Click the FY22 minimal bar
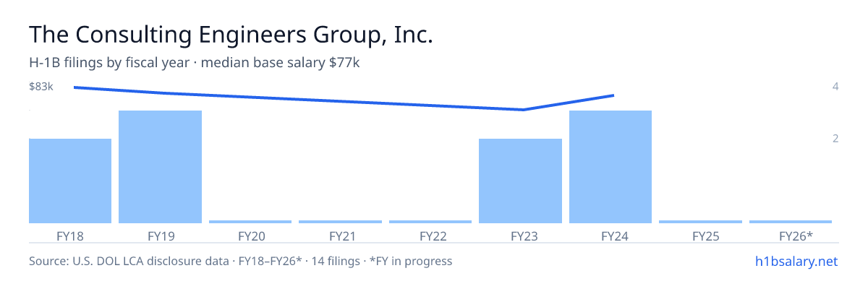This screenshot has width=868, height=289. (430, 222)
